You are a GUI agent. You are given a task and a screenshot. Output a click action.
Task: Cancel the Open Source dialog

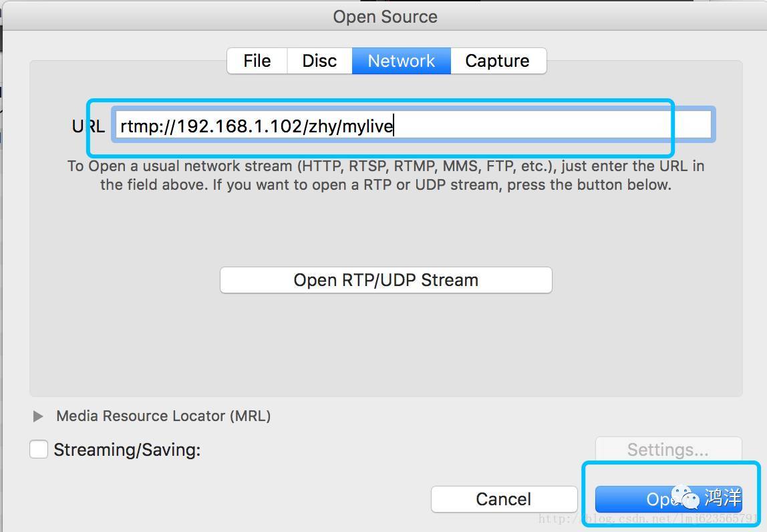coord(504,499)
